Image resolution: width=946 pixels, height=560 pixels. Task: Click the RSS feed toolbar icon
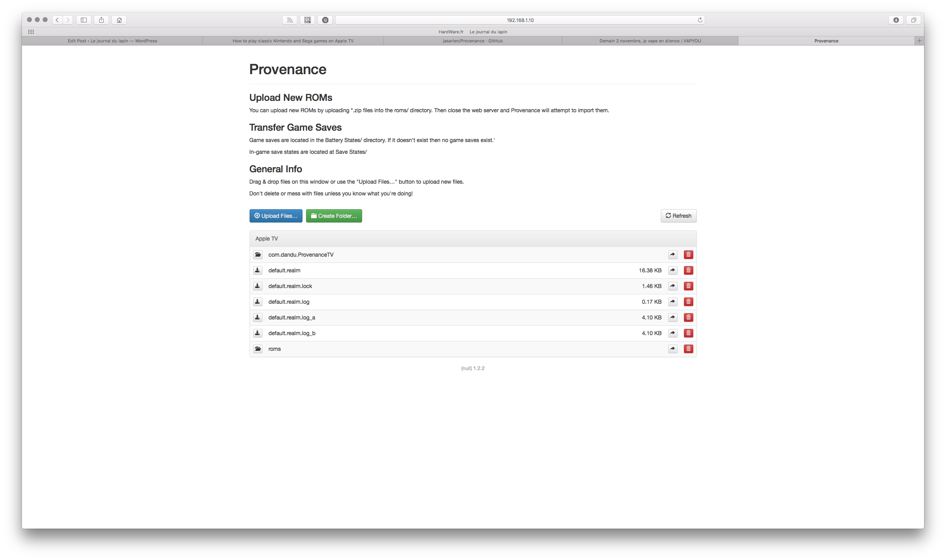pyautogui.click(x=290, y=20)
